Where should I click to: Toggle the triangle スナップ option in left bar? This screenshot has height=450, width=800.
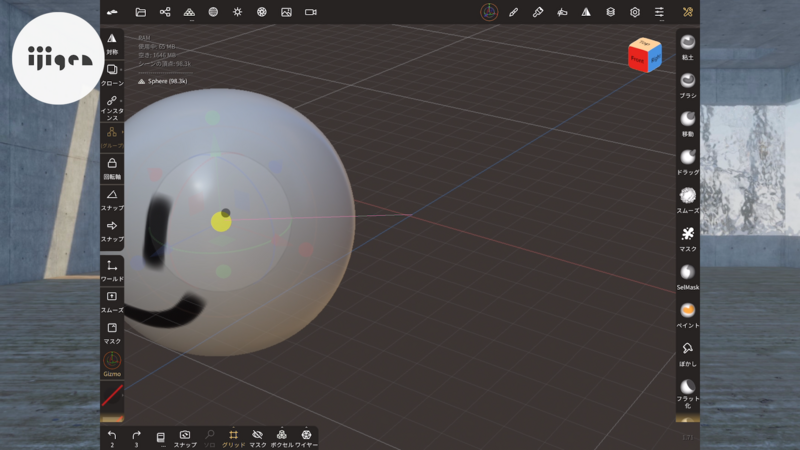(112, 199)
